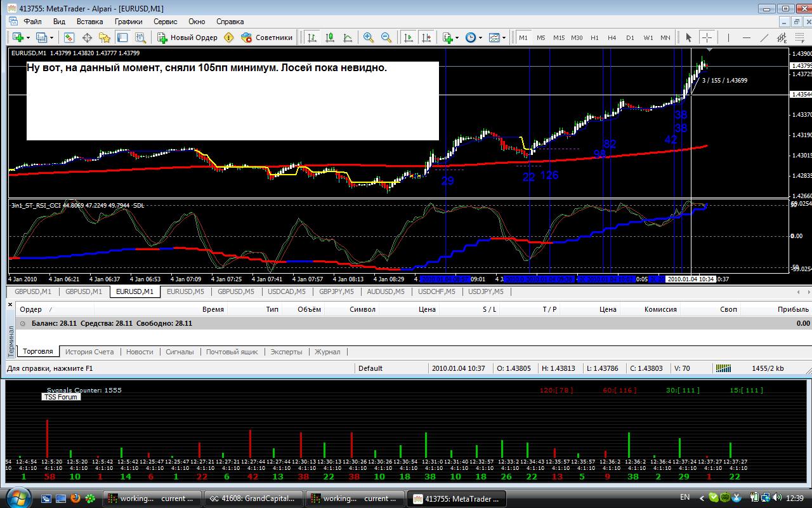Click the connection status bars in status bar
This screenshot has height=508, width=812.
(x=723, y=368)
